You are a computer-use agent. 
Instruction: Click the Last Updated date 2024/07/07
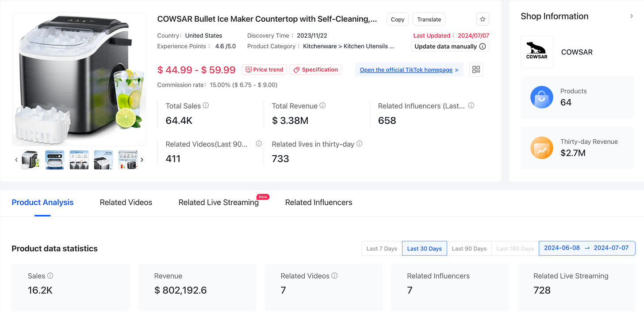[x=472, y=35]
